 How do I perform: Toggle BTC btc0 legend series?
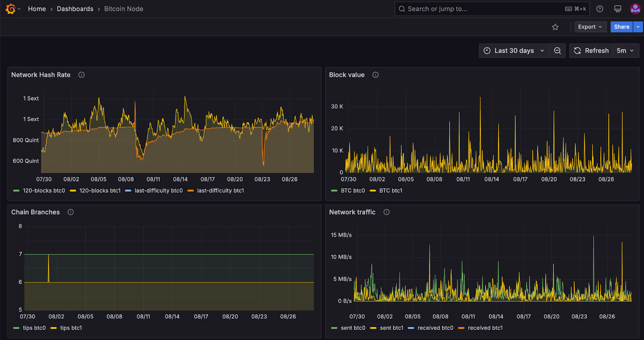353,191
